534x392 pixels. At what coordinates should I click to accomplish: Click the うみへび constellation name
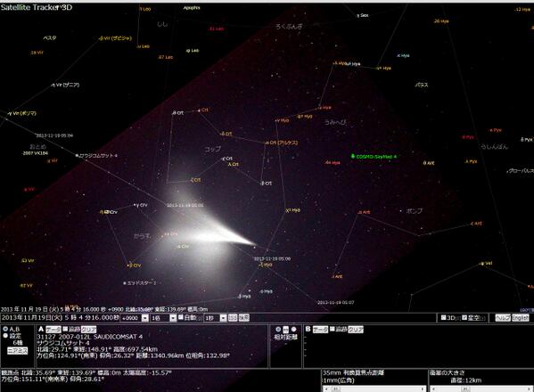(335, 122)
